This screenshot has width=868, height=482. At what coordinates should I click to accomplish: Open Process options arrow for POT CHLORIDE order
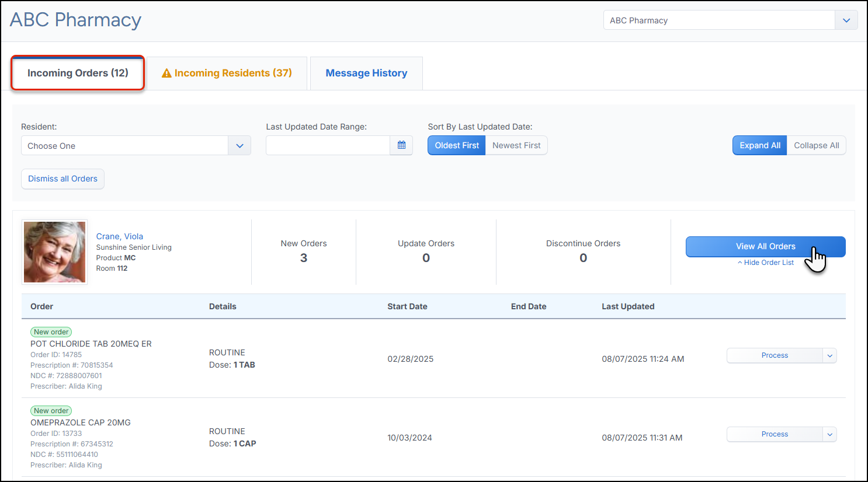[x=829, y=355]
